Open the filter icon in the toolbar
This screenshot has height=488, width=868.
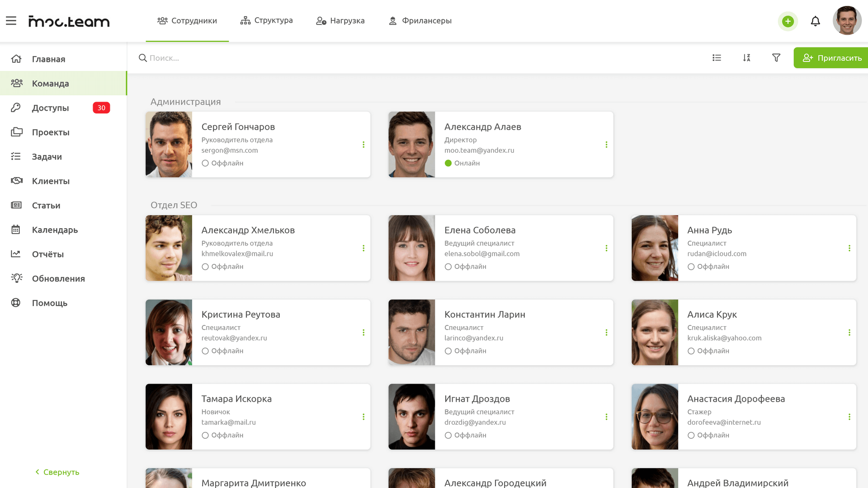tap(776, 58)
